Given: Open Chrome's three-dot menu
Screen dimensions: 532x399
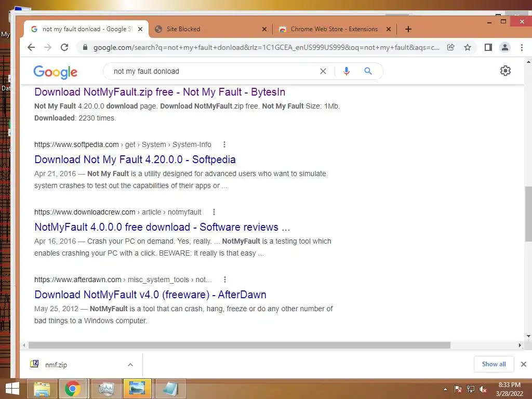Looking at the screenshot, I should pyautogui.click(x=522, y=47).
